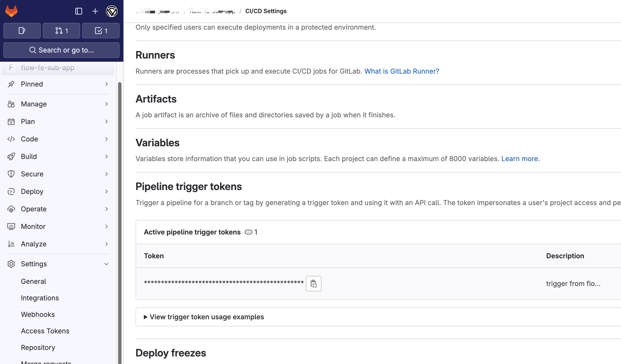Open the user avatar menu

pyautogui.click(x=112, y=11)
